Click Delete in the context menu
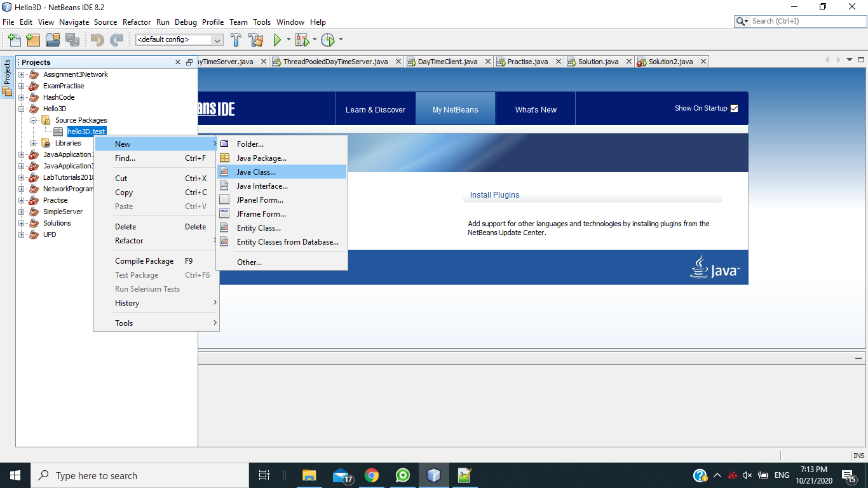This screenshot has height=488, width=868. click(x=156, y=226)
